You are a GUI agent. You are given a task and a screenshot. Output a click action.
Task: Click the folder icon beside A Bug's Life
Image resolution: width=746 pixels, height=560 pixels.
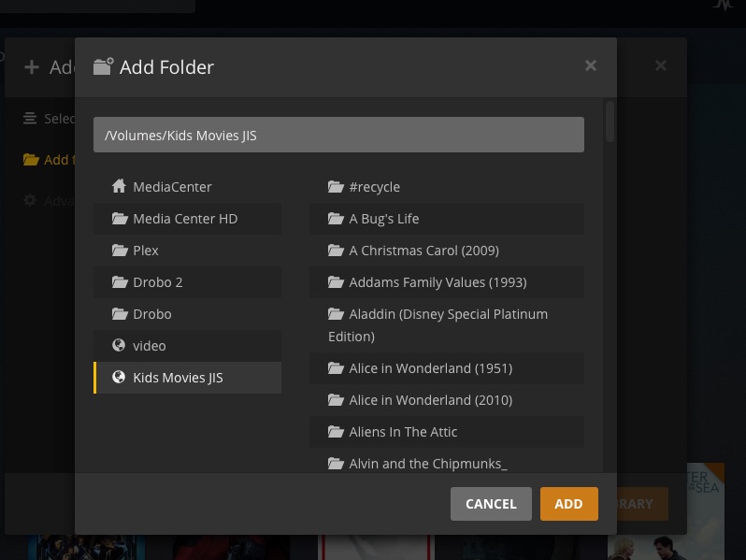tap(336, 219)
